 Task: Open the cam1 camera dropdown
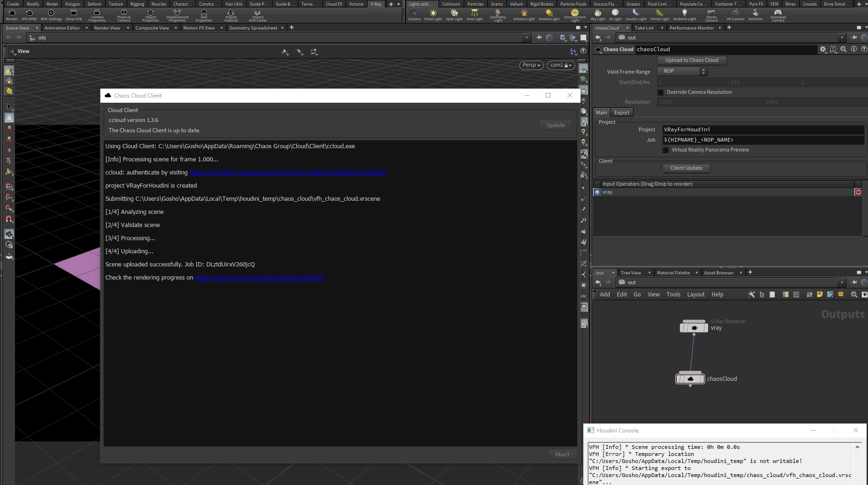point(561,65)
